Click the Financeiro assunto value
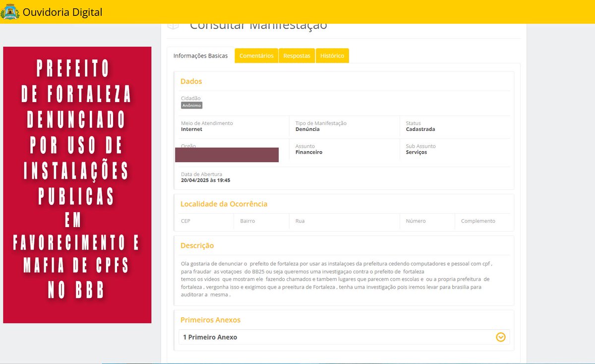 pos(309,152)
